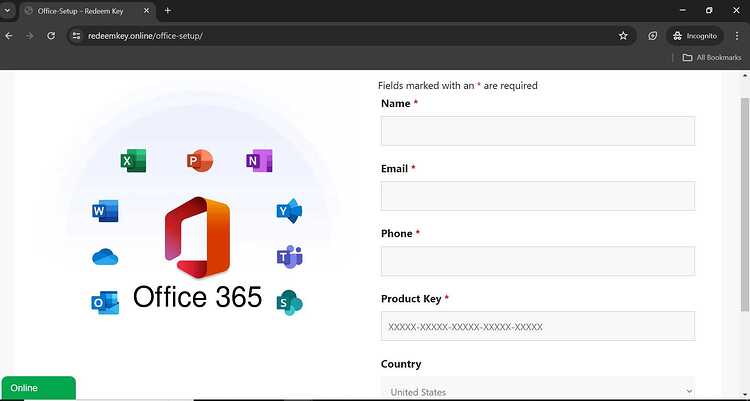Click the page vertical scrollbar

(744, 205)
